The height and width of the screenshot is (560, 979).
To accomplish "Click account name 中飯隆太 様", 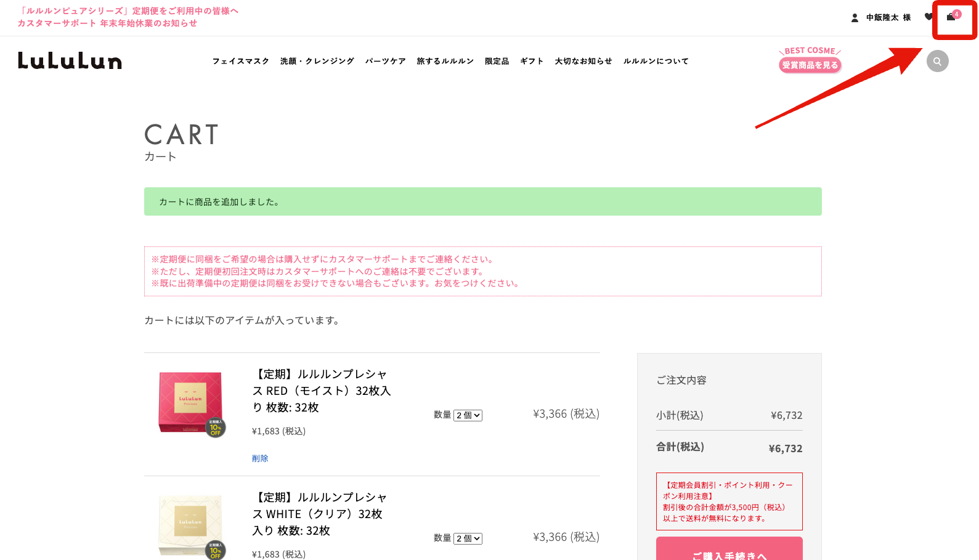I will [x=888, y=18].
